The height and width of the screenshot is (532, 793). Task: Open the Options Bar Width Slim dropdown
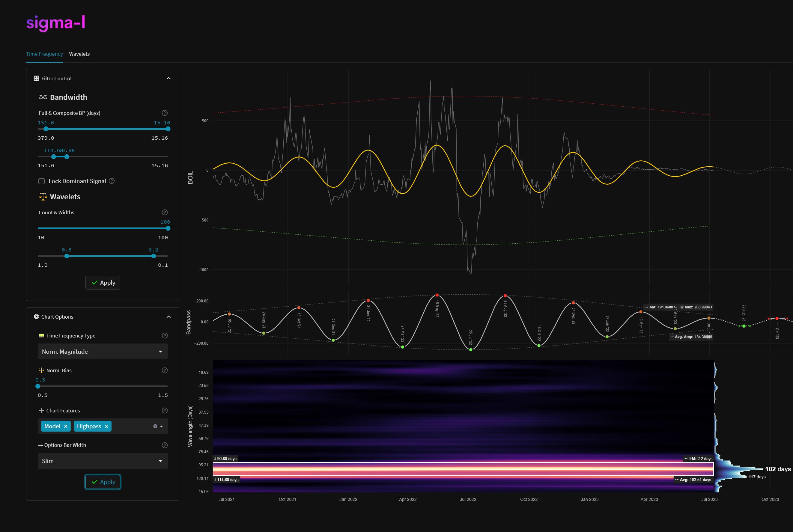coord(103,461)
